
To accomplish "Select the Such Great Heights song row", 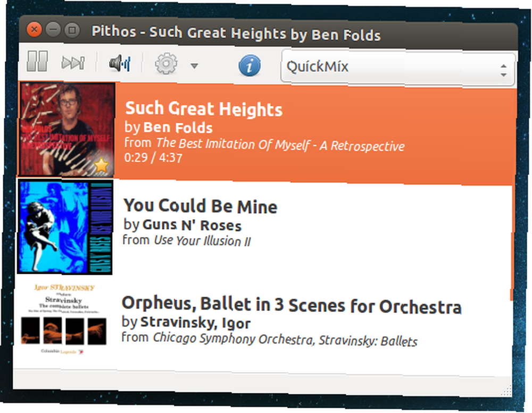I will (267, 132).
